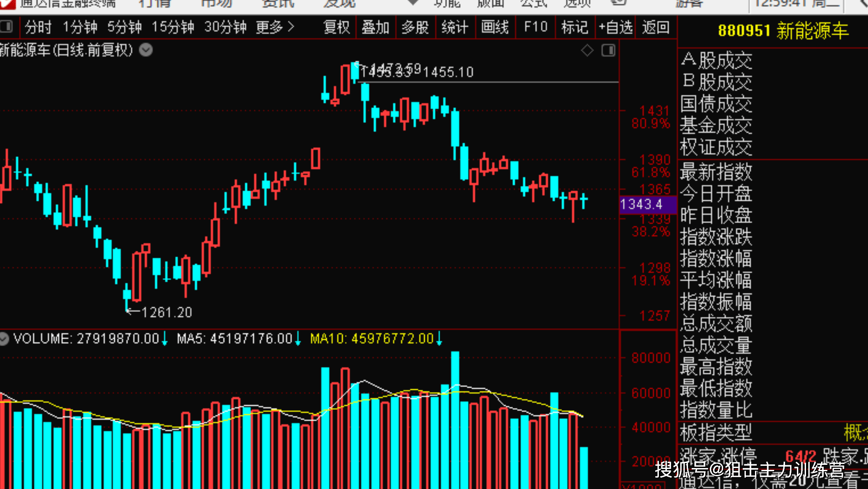
Task: Select the 880951 新能源车 title
Action: (x=783, y=31)
